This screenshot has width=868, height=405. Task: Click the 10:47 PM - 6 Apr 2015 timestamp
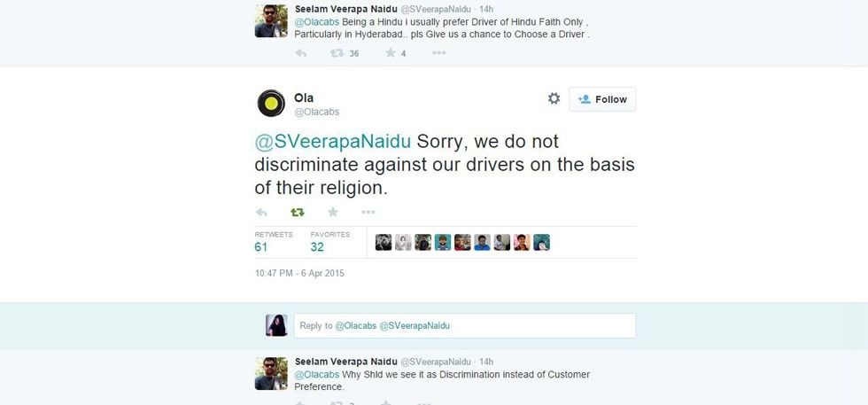[x=299, y=273]
